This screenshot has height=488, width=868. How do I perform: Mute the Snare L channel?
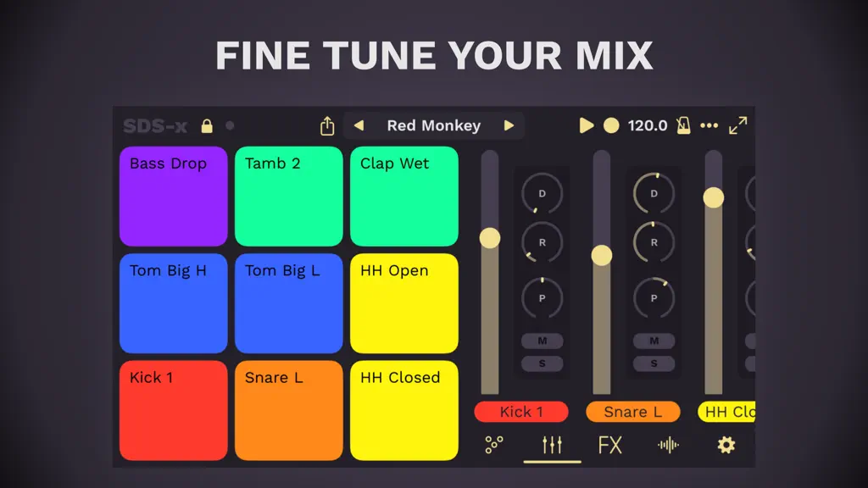coord(654,341)
